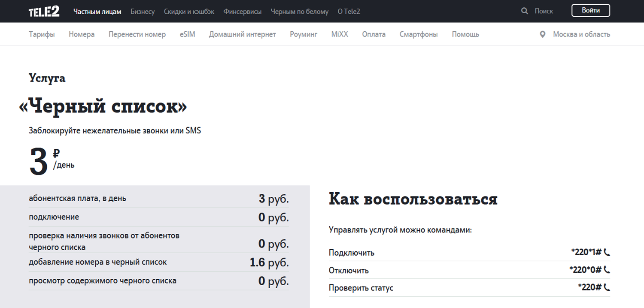This screenshot has width=644, height=308.
Task: Click phone icon next to *220*1#
Action: click(607, 252)
